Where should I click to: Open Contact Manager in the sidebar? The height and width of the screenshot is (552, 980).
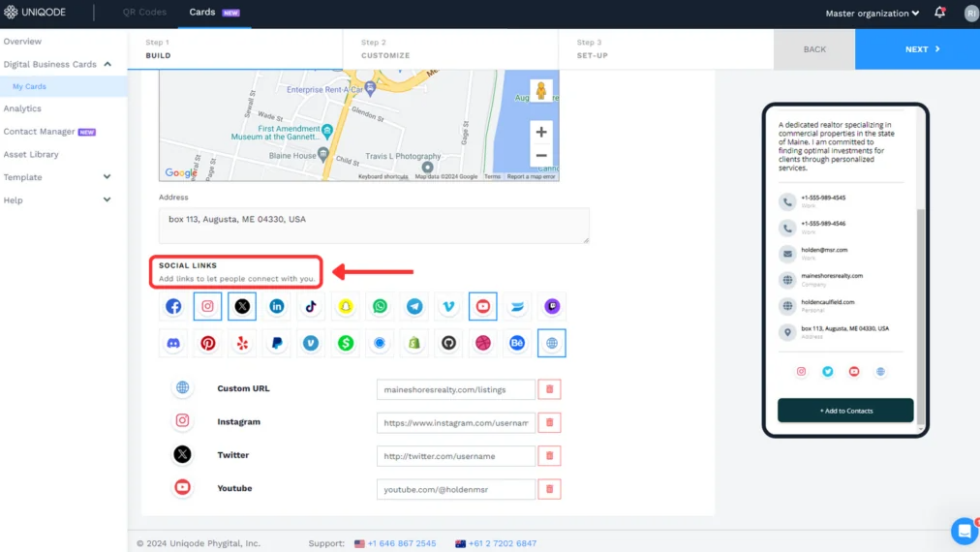[39, 132]
